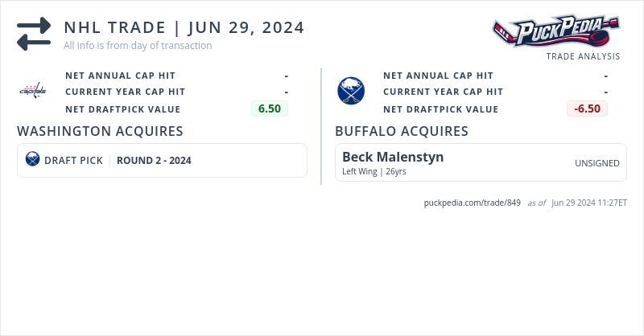Click the Washington Capitals team logo

tap(33, 90)
